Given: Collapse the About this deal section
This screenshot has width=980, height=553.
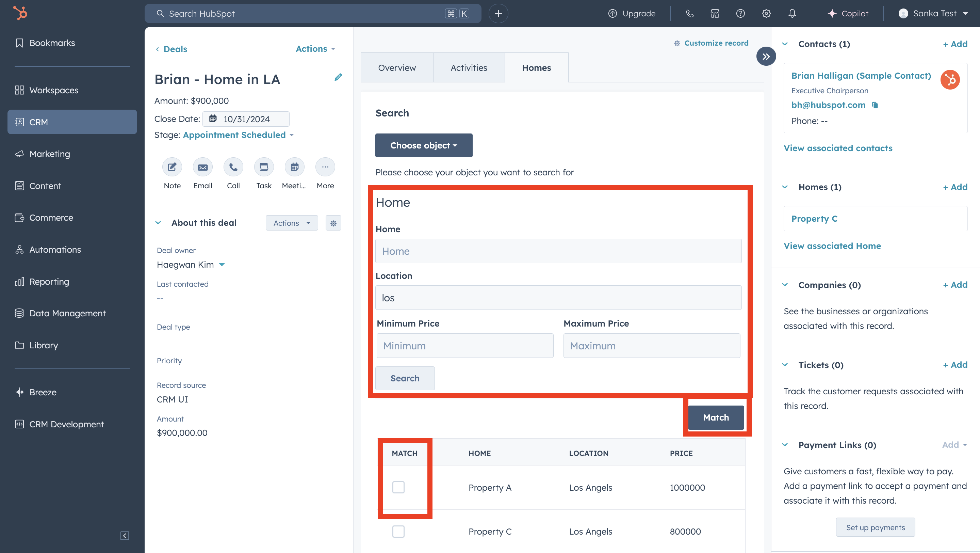Looking at the screenshot, I should click(158, 223).
